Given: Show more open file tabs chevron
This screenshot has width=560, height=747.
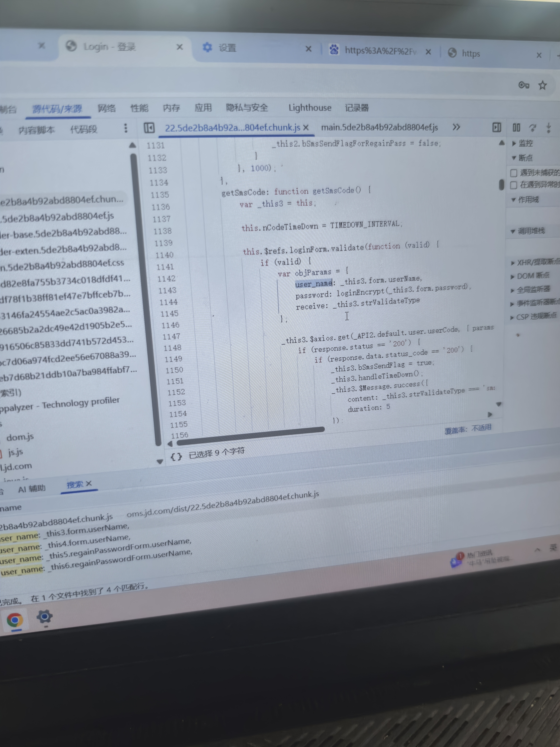Looking at the screenshot, I should pos(456,127).
